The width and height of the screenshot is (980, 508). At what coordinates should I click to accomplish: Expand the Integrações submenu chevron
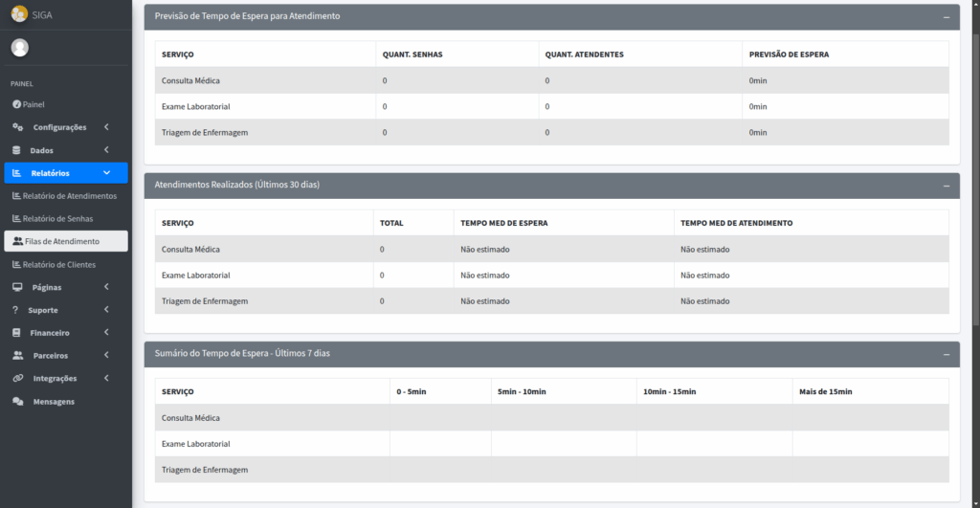click(106, 378)
